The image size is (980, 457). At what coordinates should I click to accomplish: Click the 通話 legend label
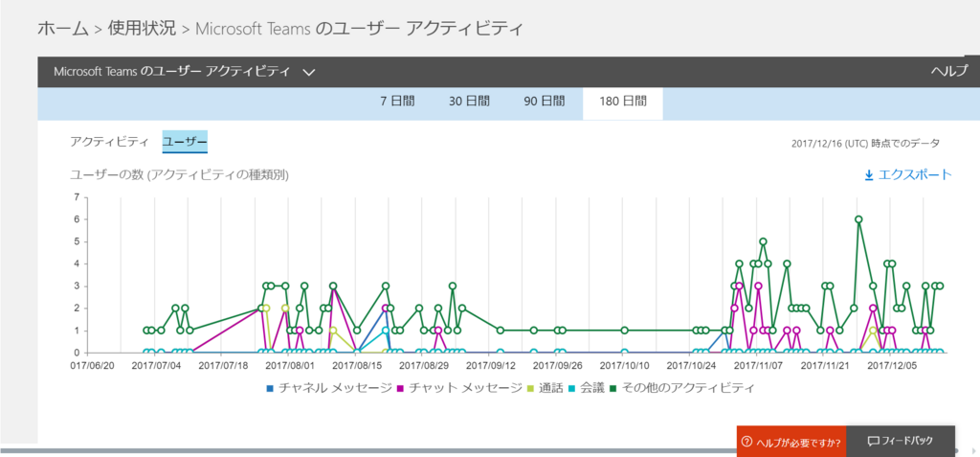[550, 389]
